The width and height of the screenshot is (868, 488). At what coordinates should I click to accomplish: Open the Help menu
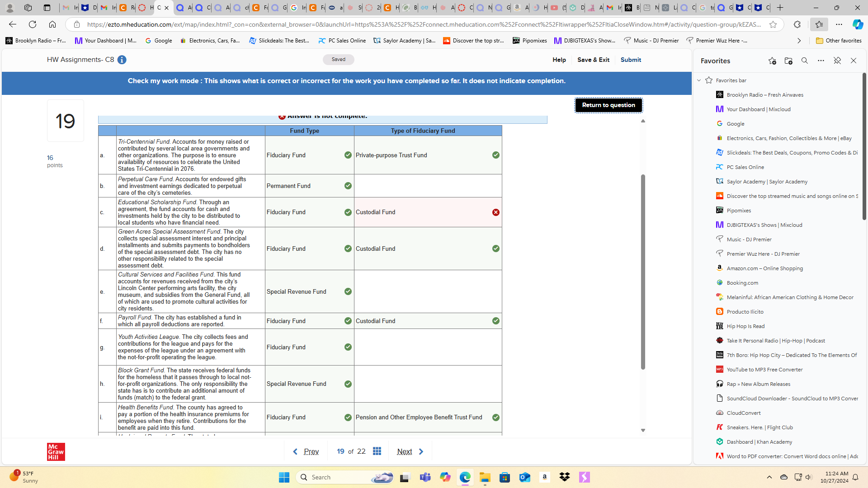pyautogui.click(x=559, y=60)
